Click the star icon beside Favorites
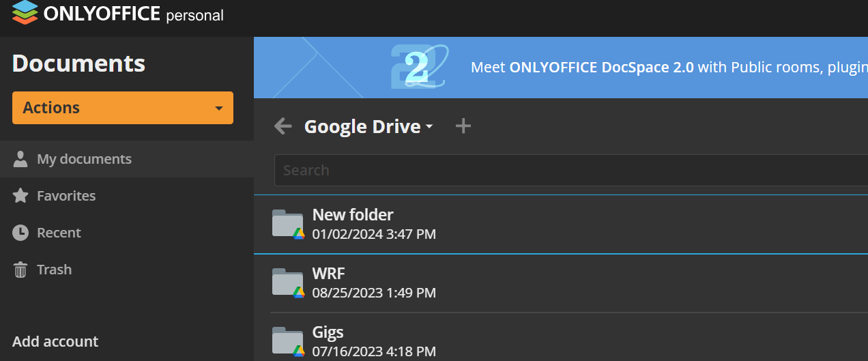The image size is (868, 361). point(20,196)
